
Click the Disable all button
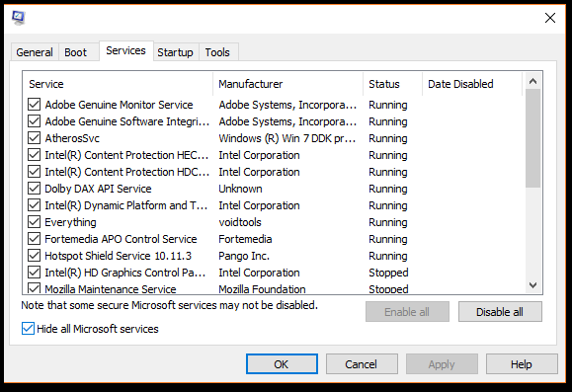click(500, 312)
